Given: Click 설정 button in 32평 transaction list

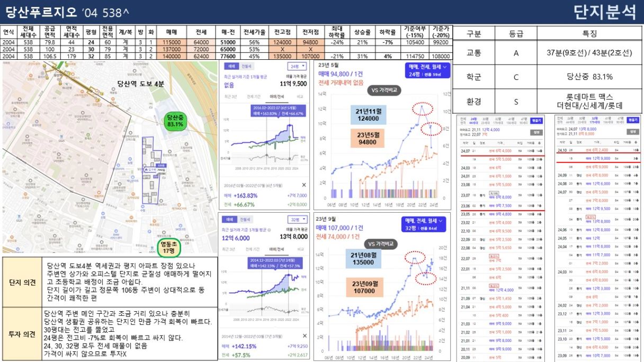Looking at the screenshot, I should pos(632,131).
